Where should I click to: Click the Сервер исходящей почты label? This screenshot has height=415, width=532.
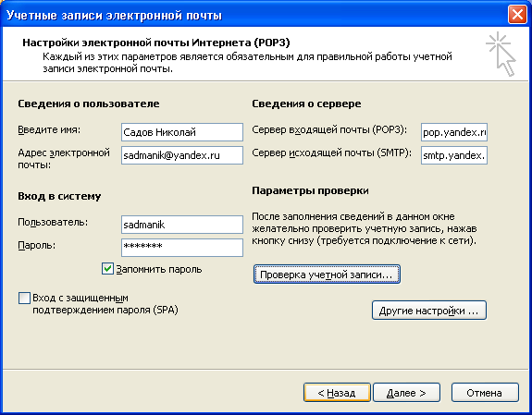click(x=331, y=153)
